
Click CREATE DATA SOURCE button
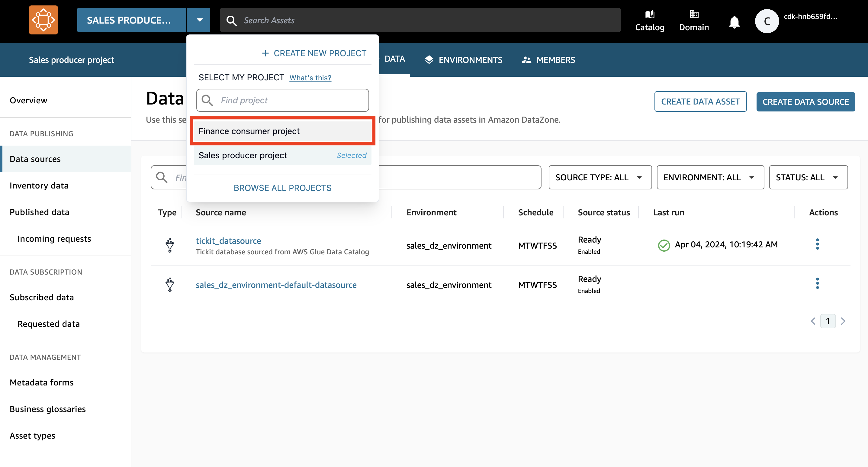805,102
